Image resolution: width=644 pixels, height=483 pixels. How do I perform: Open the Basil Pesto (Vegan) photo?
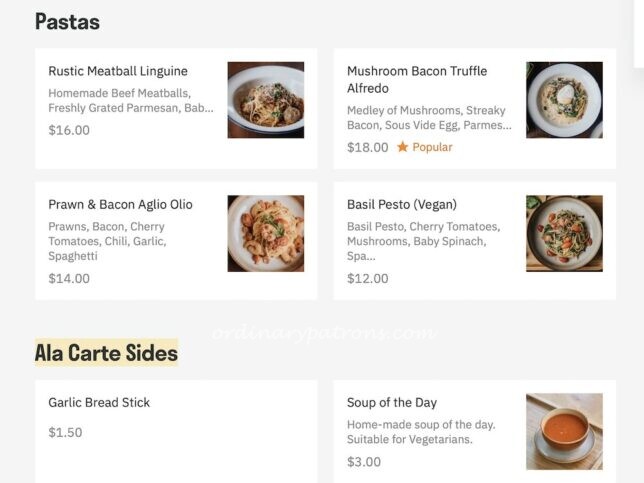click(564, 233)
